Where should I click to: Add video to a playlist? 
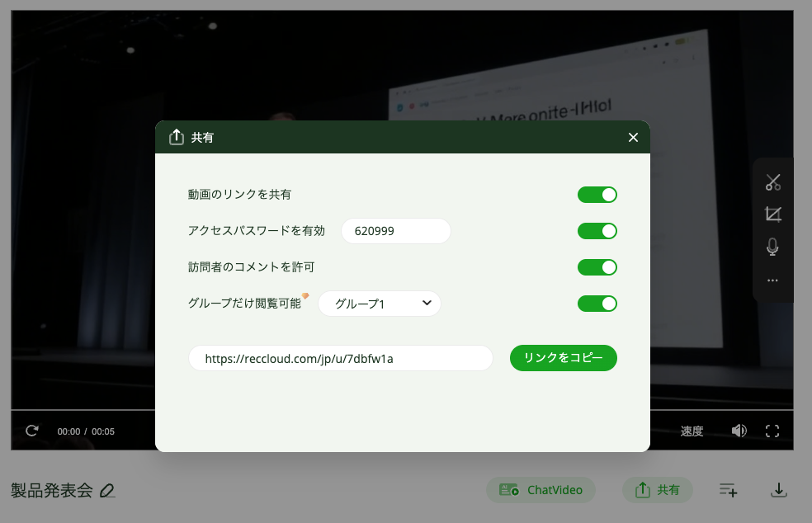(x=728, y=489)
